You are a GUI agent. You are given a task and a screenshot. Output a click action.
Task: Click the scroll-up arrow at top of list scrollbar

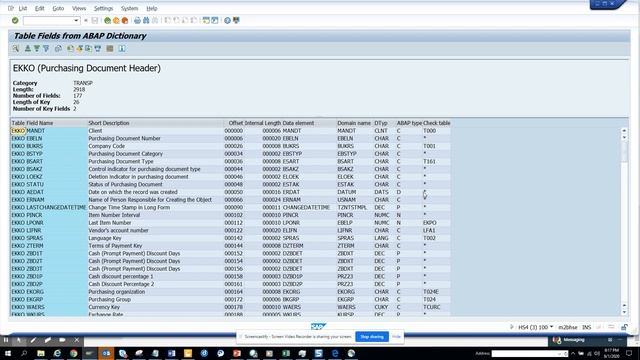click(624, 131)
